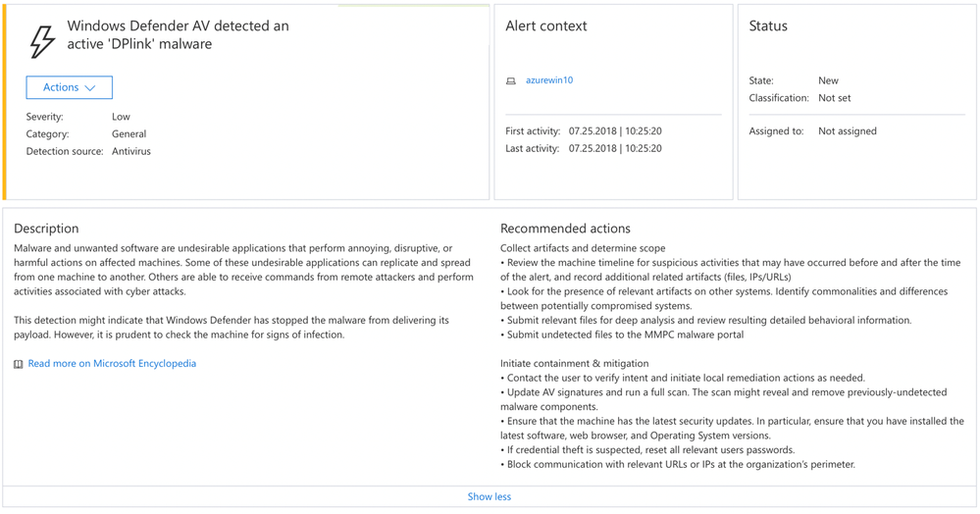Click the First activity timestamp

pyautogui.click(x=615, y=131)
